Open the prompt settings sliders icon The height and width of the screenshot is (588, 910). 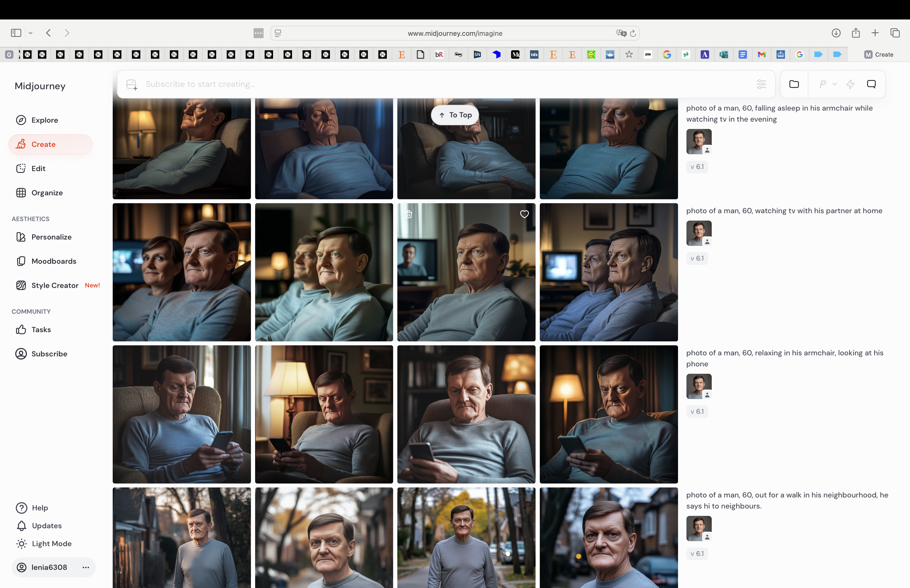click(761, 84)
